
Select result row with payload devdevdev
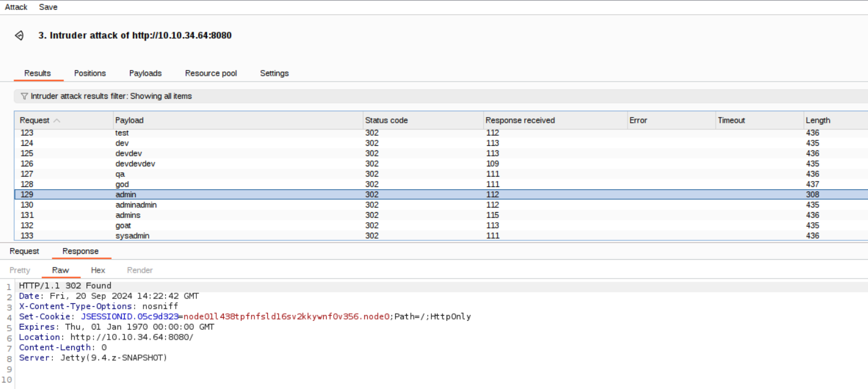[135, 164]
